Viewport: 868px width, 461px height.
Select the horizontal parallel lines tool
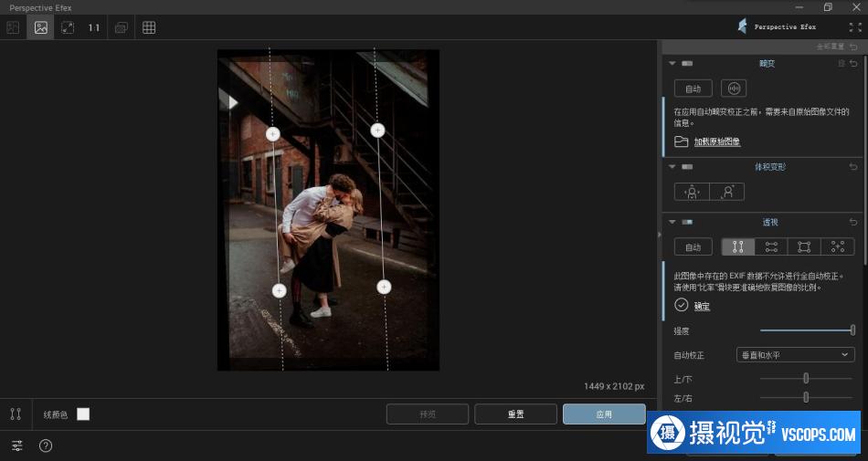point(771,247)
